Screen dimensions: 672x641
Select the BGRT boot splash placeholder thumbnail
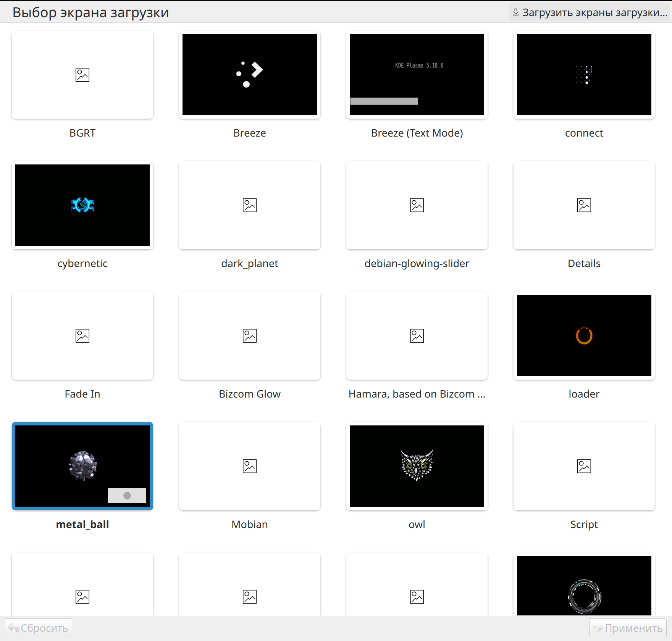pyautogui.click(x=82, y=75)
